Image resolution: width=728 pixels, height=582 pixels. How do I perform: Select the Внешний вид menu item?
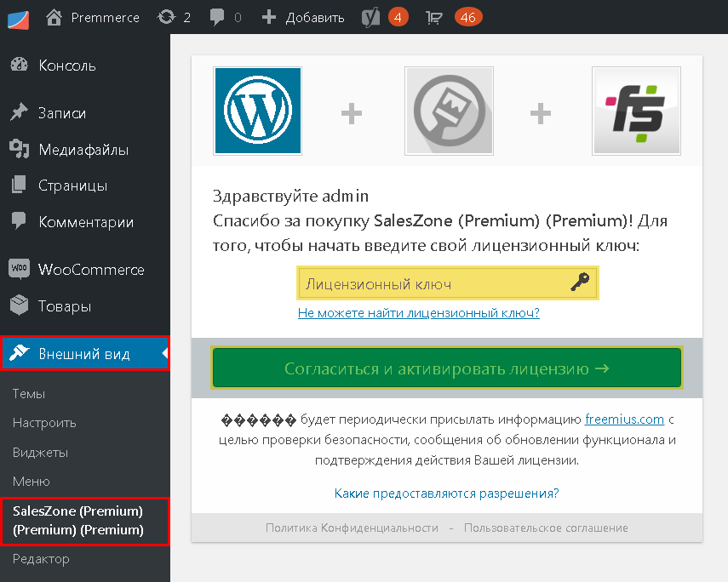(x=85, y=353)
